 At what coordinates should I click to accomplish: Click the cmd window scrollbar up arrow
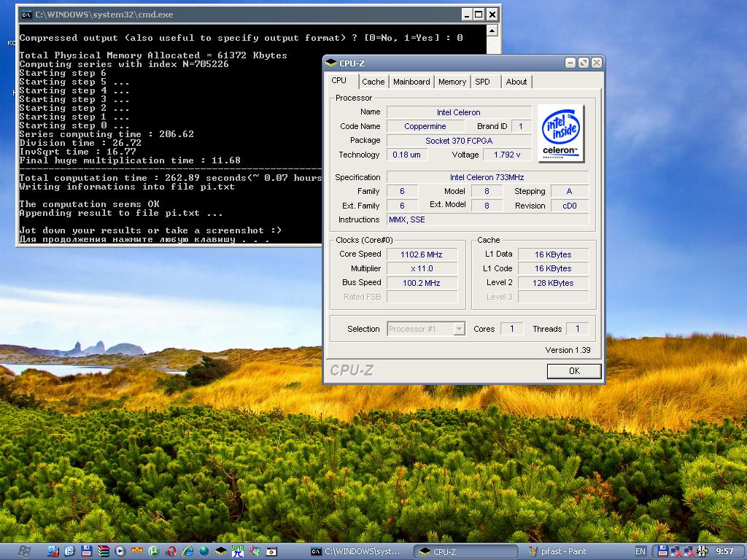click(x=492, y=31)
